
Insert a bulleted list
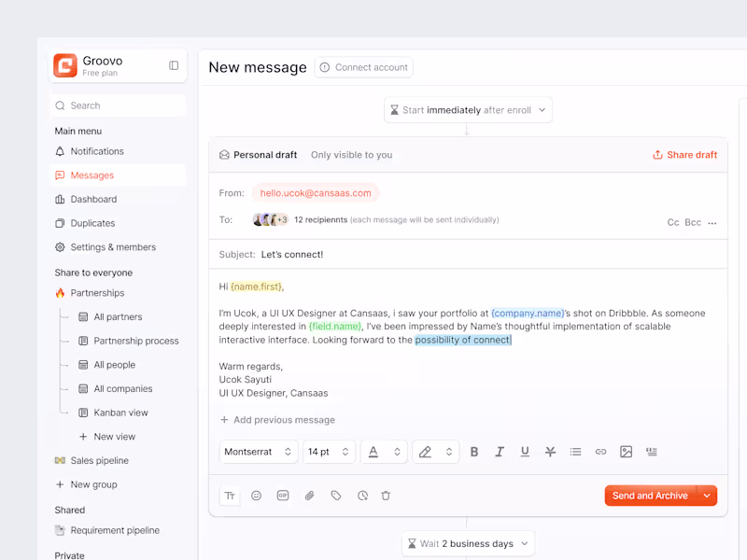tap(575, 452)
